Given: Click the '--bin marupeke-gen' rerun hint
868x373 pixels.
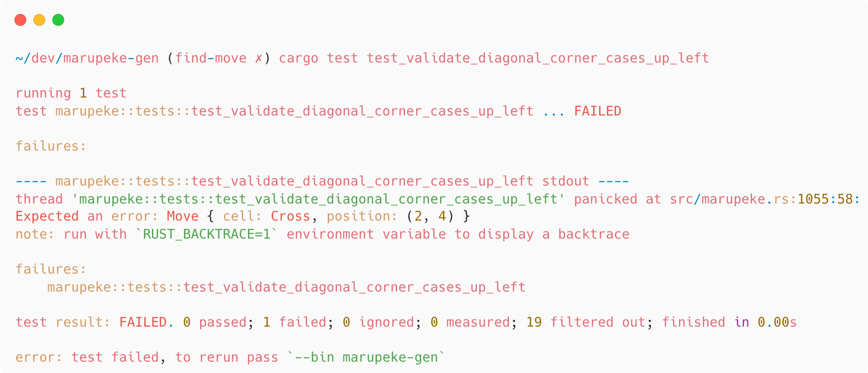Looking at the screenshot, I should (366, 357).
